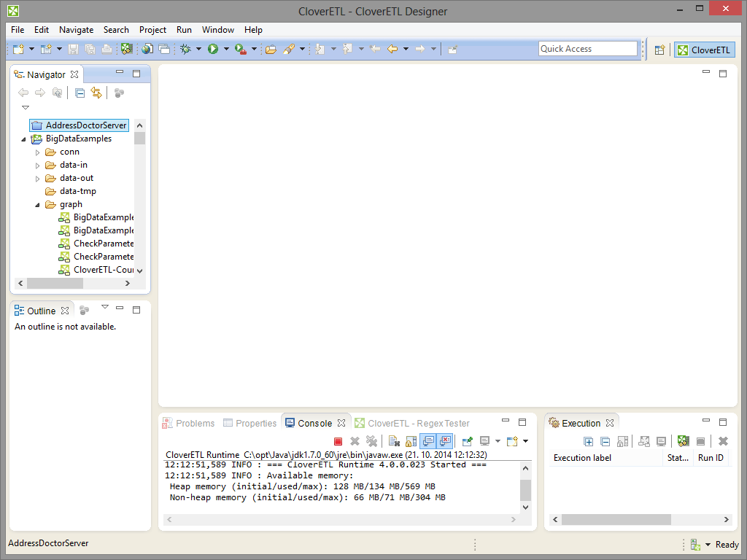The image size is (747, 560).
Task: Open Navigator view menu triangle
Action: [26, 107]
